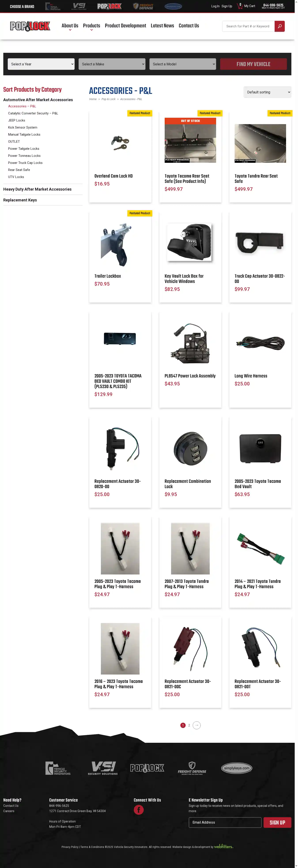Expand the Replacement Keys category

20,200
